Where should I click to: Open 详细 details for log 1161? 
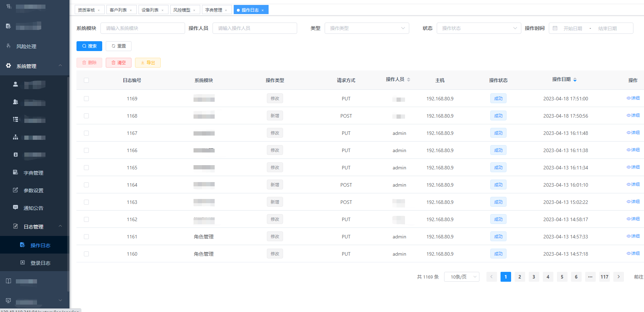point(633,236)
